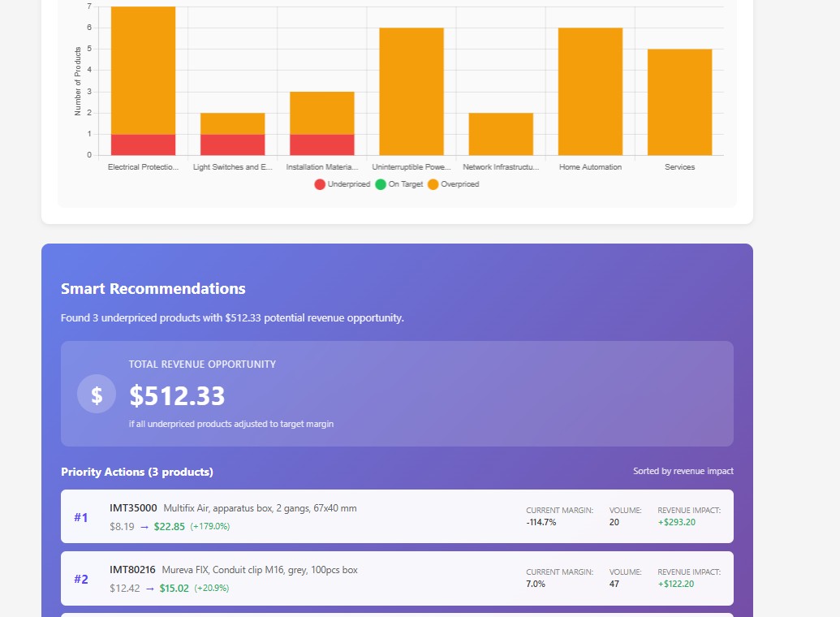Click the Uninterruptible Power chart bar
840x617 pixels.
click(x=411, y=89)
